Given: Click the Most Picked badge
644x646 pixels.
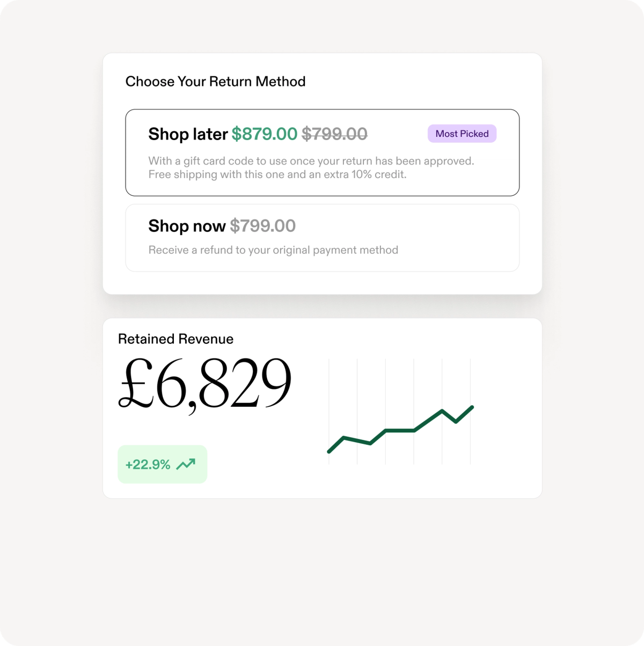Looking at the screenshot, I should (462, 134).
